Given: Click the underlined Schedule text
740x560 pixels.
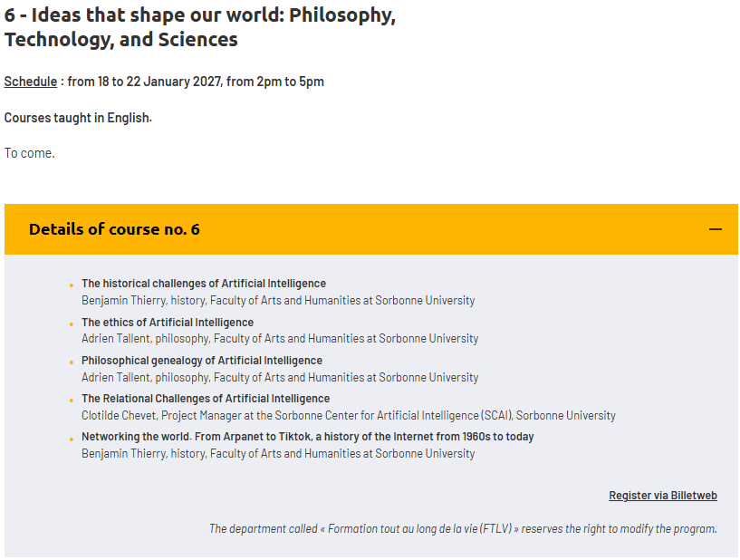Looking at the screenshot, I should click(31, 82).
